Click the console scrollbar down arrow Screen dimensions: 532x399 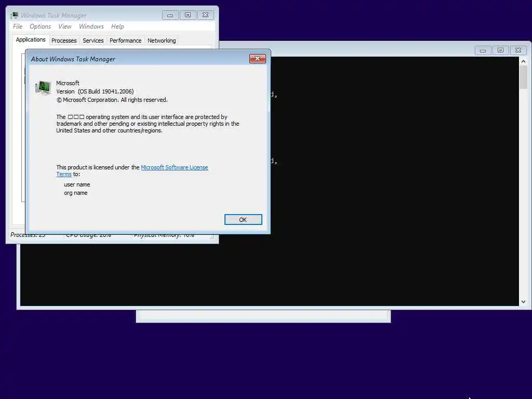click(x=523, y=302)
